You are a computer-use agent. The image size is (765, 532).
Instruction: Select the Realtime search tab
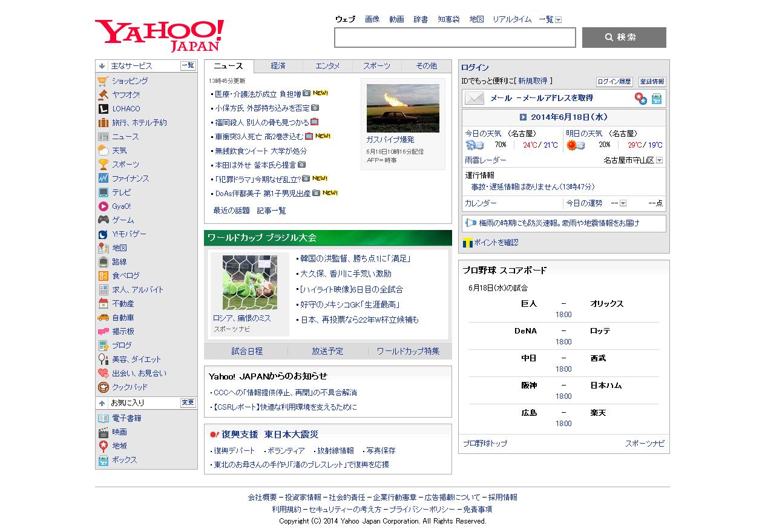pos(512,19)
